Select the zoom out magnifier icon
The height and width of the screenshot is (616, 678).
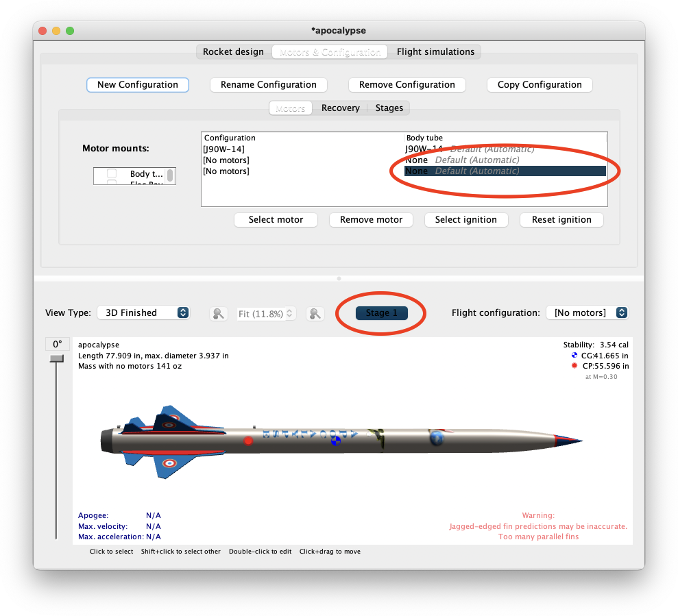(x=218, y=312)
